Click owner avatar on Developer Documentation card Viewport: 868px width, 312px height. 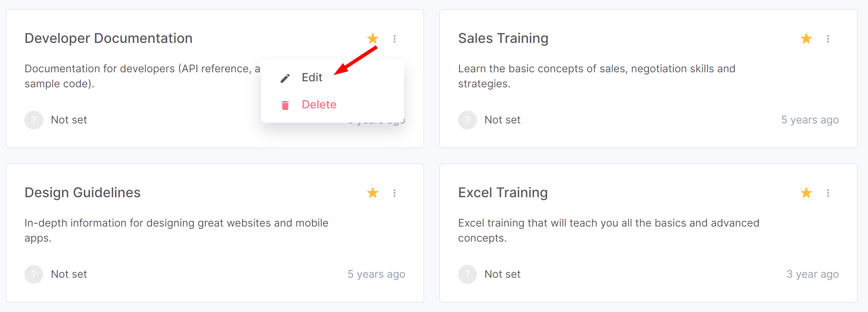click(34, 120)
